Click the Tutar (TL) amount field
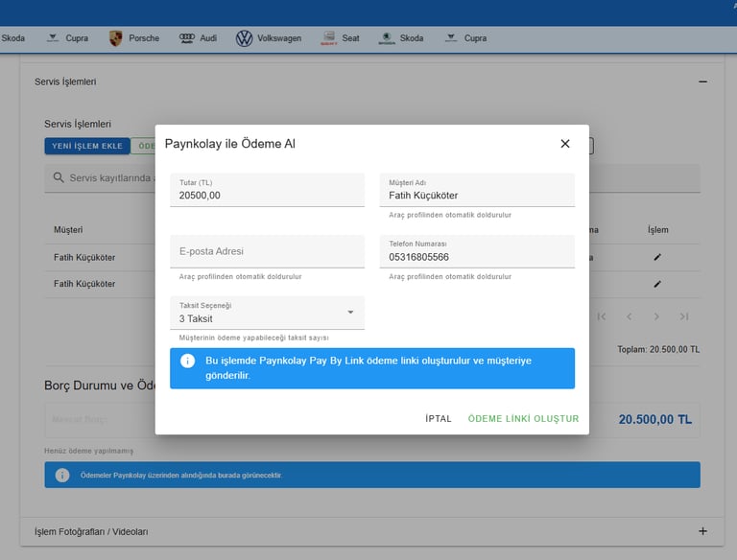 tap(267, 190)
